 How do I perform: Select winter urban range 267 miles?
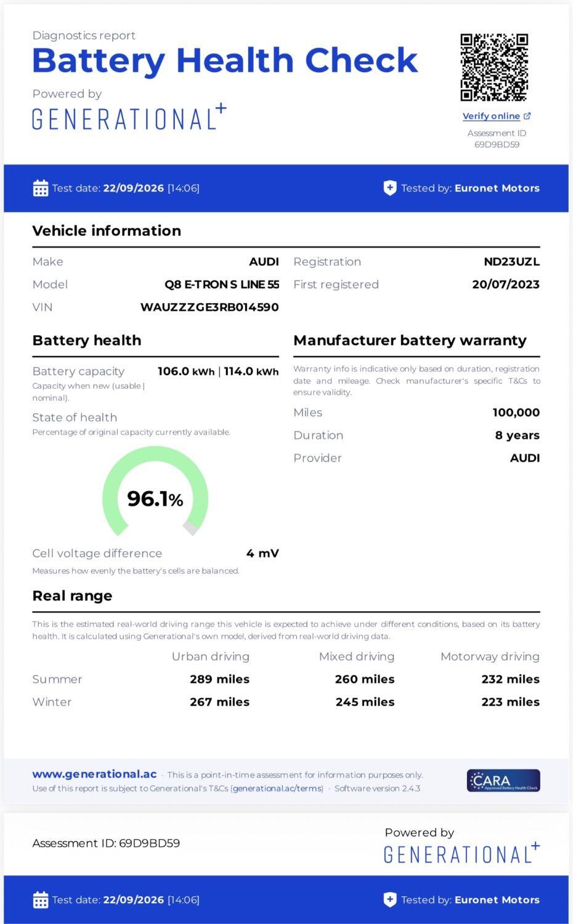219,702
